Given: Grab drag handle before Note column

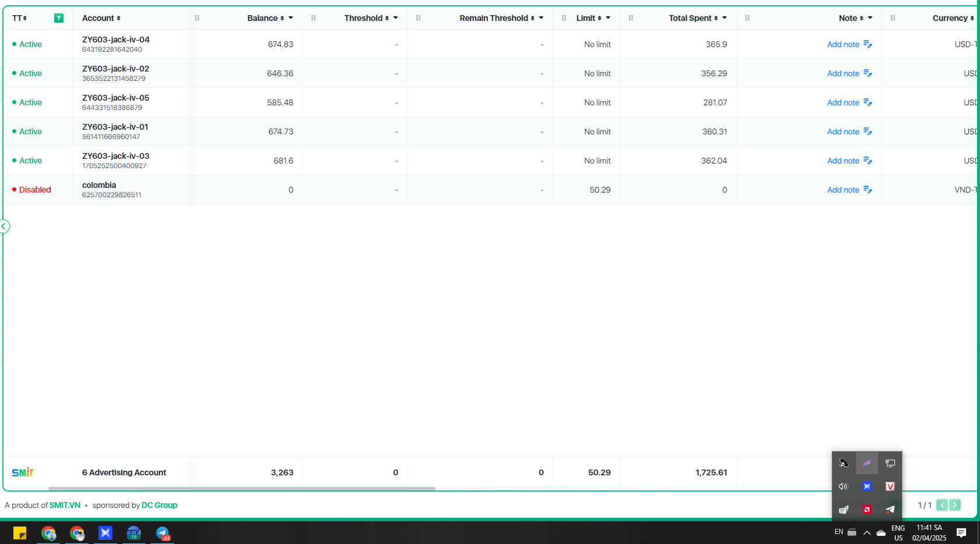Looking at the screenshot, I should (x=747, y=18).
